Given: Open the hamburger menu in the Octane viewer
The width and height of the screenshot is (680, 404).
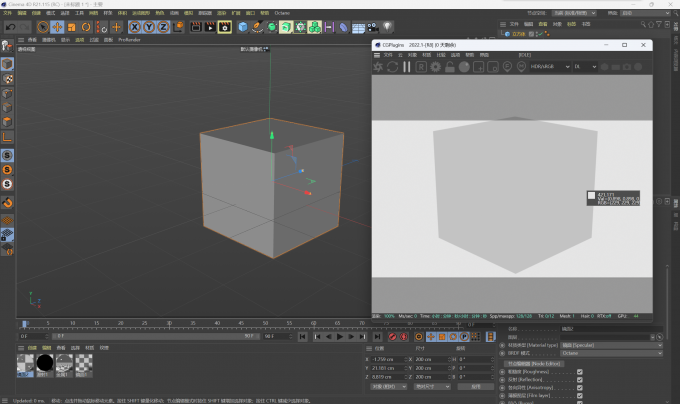Looking at the screenshot, I should (x=377, y=55).
